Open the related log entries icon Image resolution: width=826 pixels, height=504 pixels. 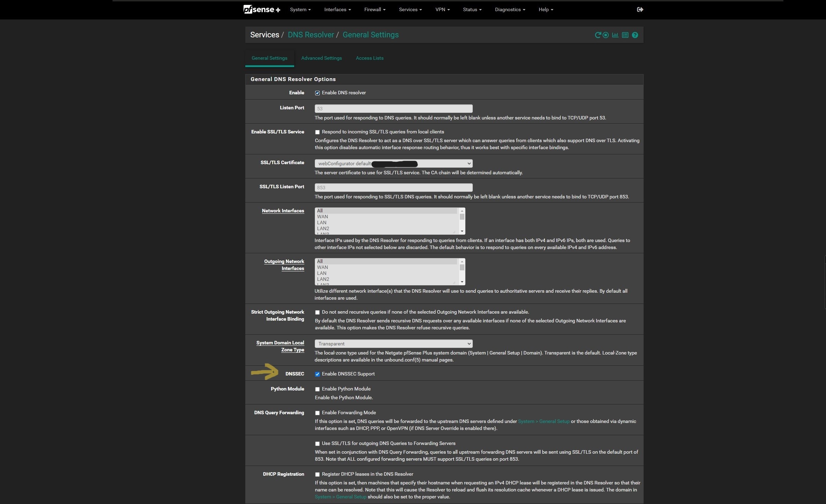tap(625, 35)
